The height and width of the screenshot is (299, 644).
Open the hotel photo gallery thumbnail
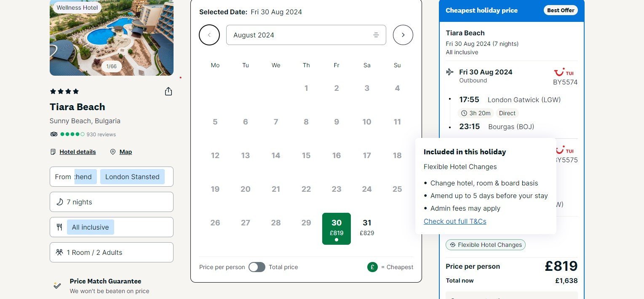(111, 38)
